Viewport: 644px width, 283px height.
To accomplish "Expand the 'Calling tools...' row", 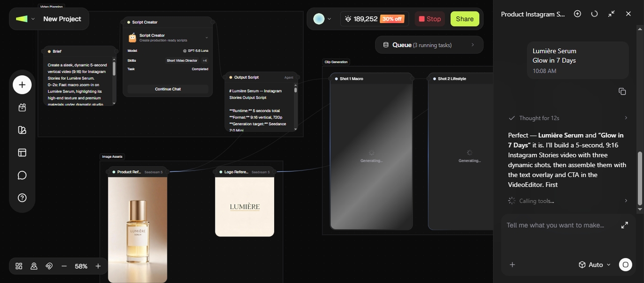I will click(569, 201).
